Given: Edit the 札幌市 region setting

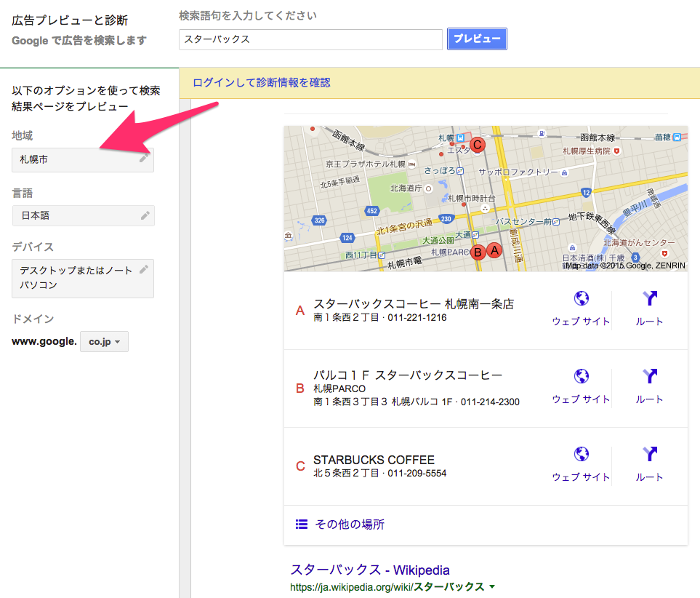Looking at the screenshot, I should (83, 159).
